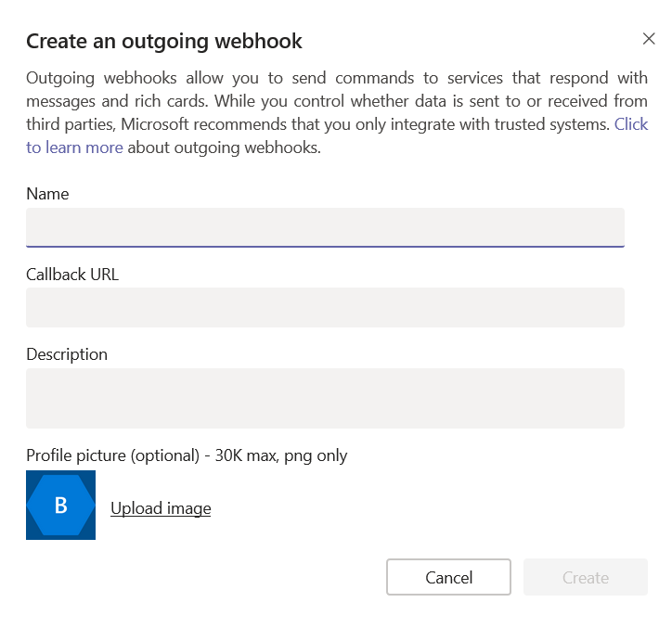
Task: Focus the Name input field
Action: tap(325, 227)
